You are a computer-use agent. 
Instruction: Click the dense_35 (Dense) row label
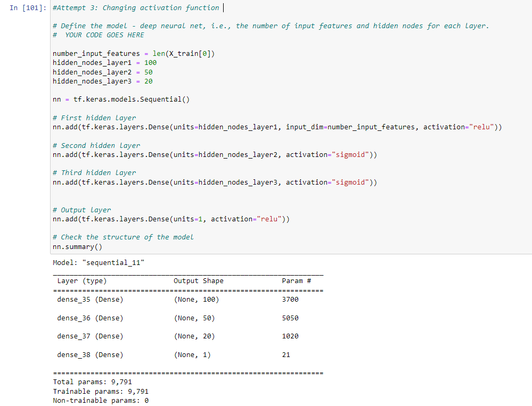pos(90,300)
